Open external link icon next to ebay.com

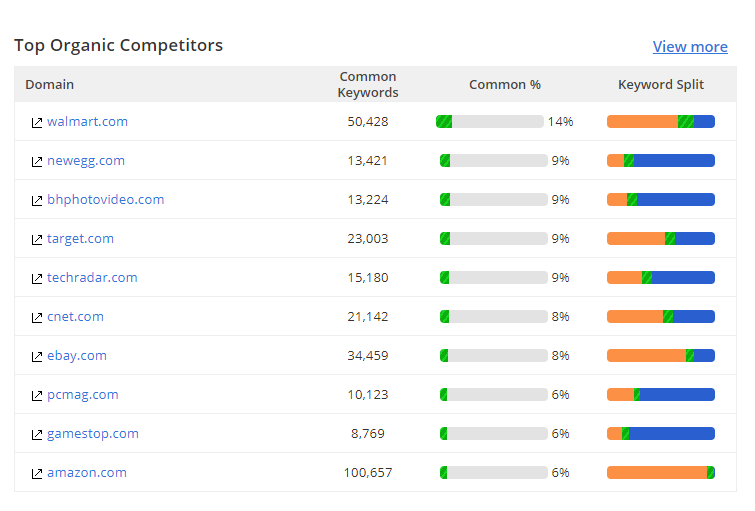pos(37,357)
